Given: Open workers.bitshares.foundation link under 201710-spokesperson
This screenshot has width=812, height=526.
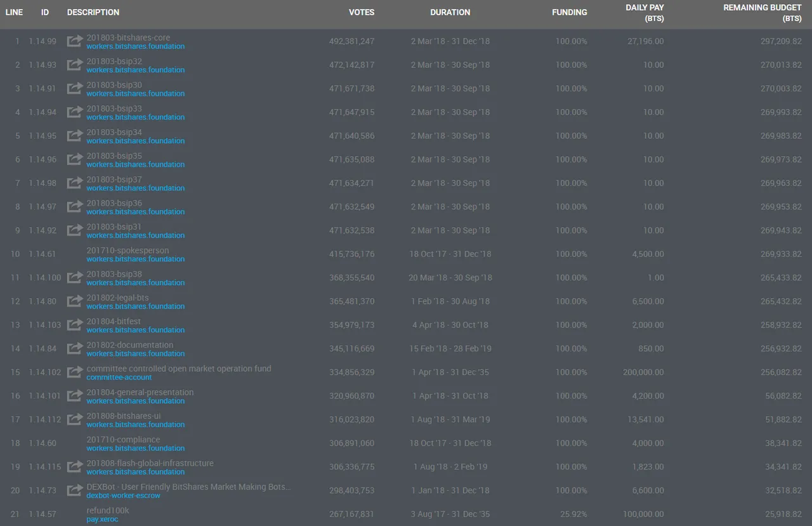Looking at the screenshot, I should click(x=136, y=259).
